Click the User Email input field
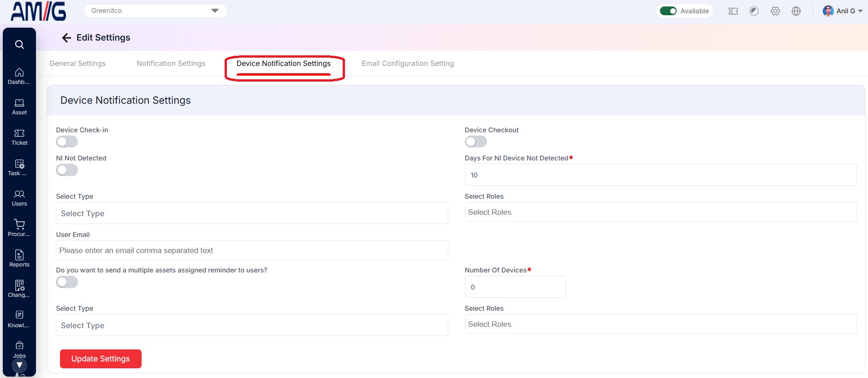This screenshot has width=868, height=378. pos(252,250)
